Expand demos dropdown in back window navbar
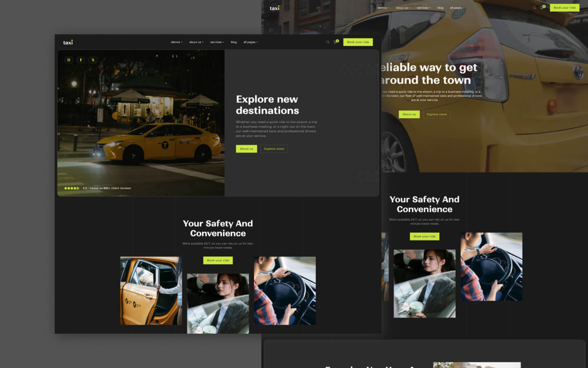 [383, 8]
